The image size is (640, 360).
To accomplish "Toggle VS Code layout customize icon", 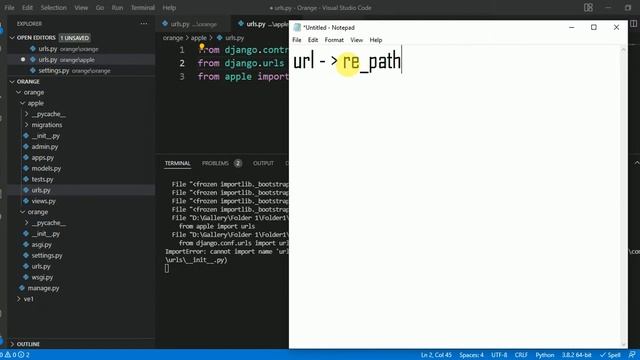I will [588, 8].
